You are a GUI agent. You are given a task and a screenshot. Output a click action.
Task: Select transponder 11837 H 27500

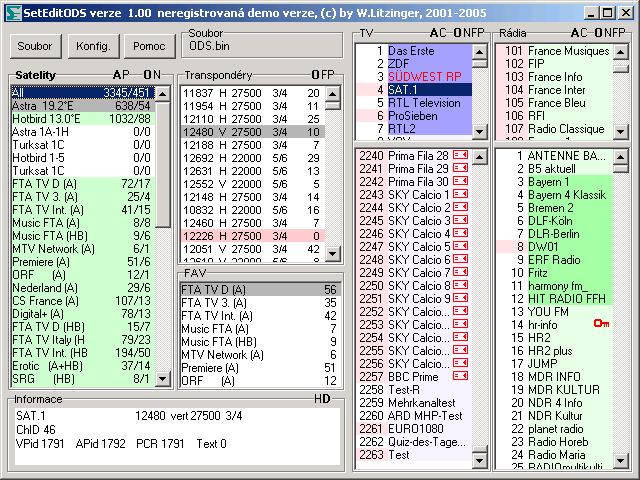pos(252,93)
